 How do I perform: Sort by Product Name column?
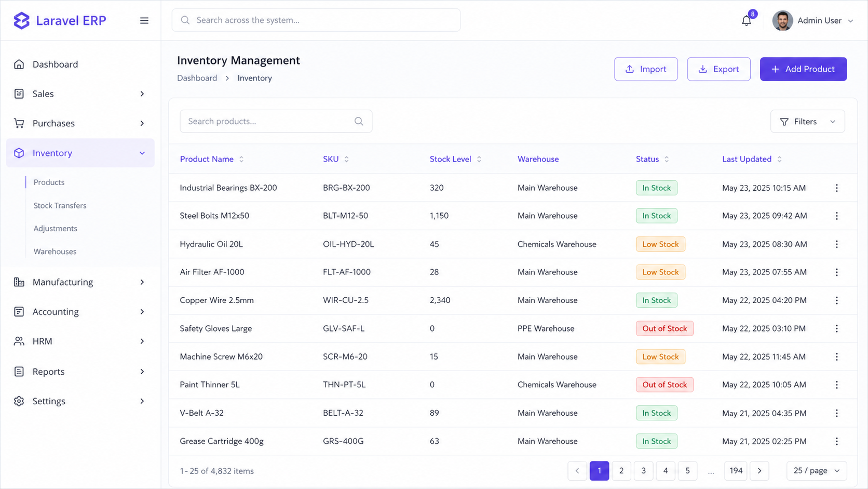pyautogui.click(x=212, y=159)
